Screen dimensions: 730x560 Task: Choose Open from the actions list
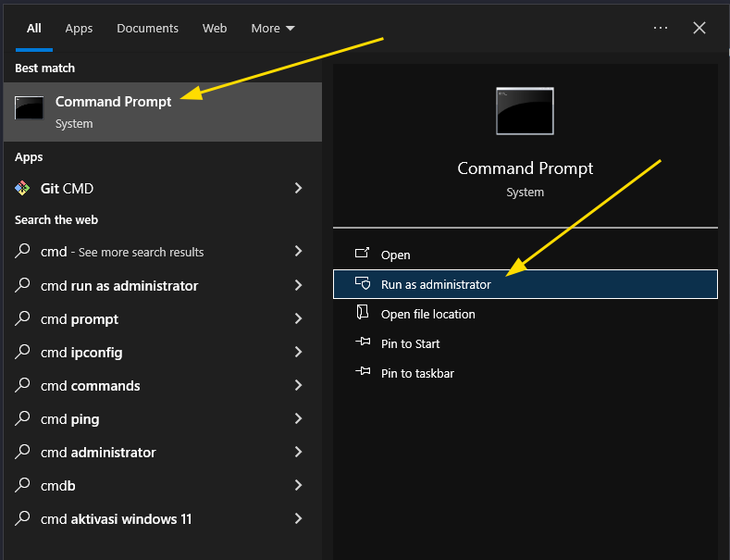tap(526, 255)
